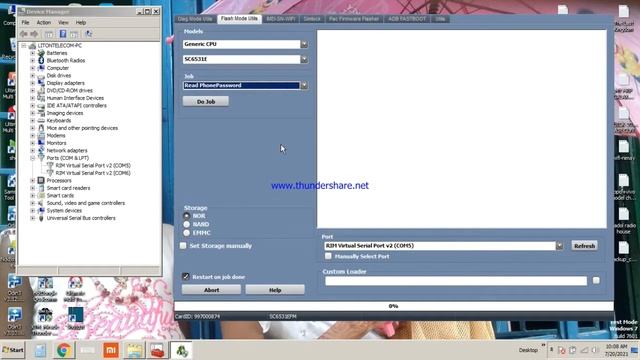The height and width of the screenshot is (360, 640).
Task: Select Processors icon in device tree
Action: [41, 180]
